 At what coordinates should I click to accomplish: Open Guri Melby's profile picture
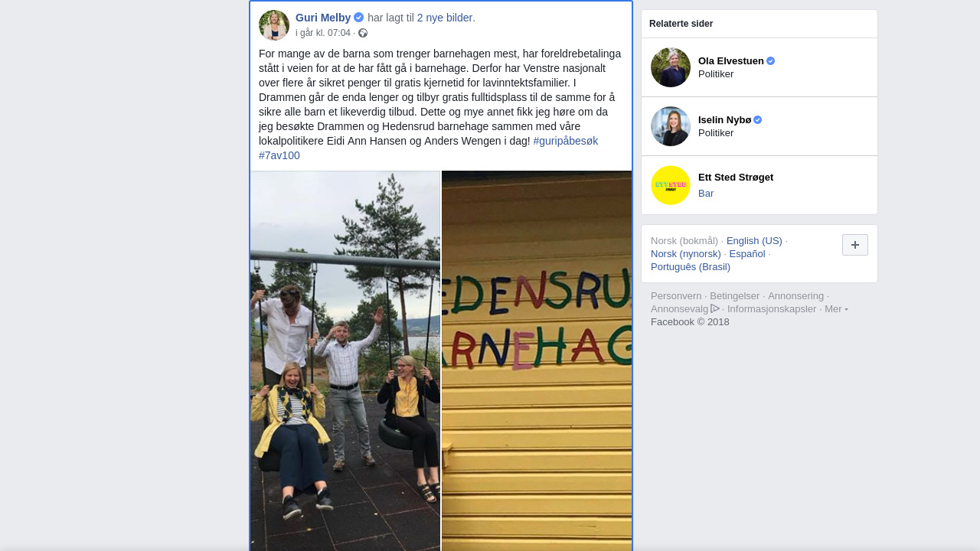pyautogui.click(x=274, y=25)
